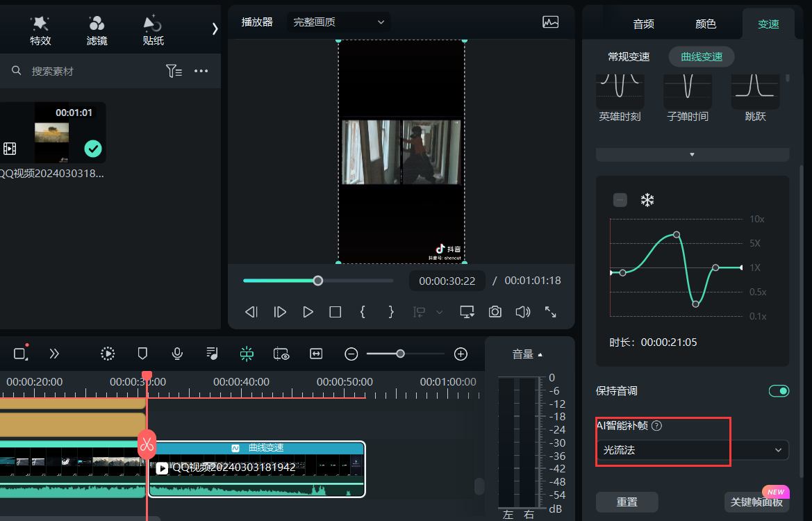Select the QQ视频 clip thumbnail in media library
The image size is (812, 521).
[51, 132]
